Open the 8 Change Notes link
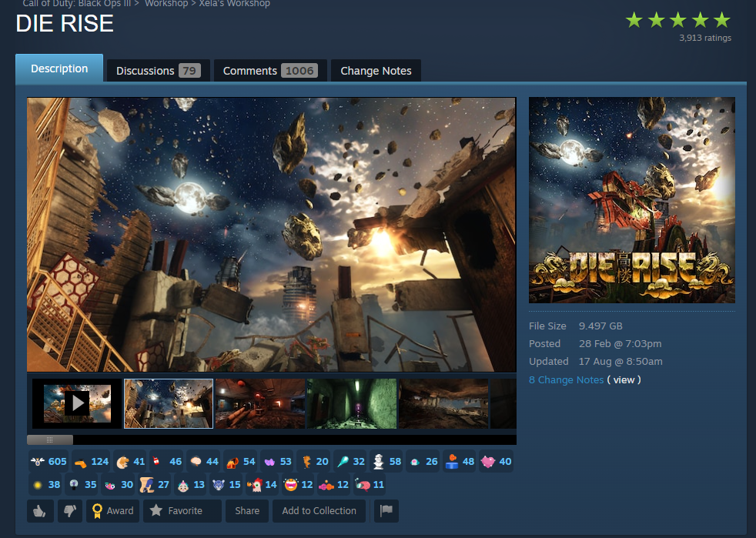 (566, 379)
